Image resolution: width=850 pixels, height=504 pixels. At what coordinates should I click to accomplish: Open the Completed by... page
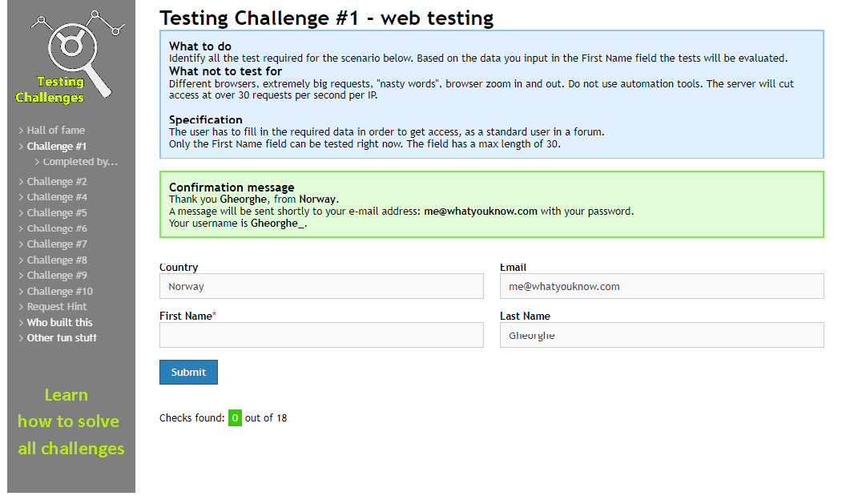77,161
